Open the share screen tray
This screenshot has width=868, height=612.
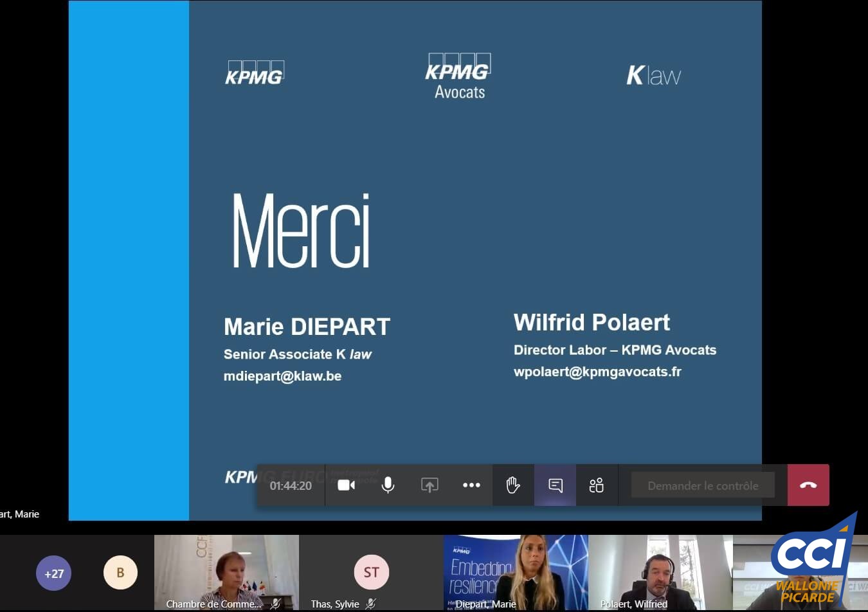pos(429,485)
